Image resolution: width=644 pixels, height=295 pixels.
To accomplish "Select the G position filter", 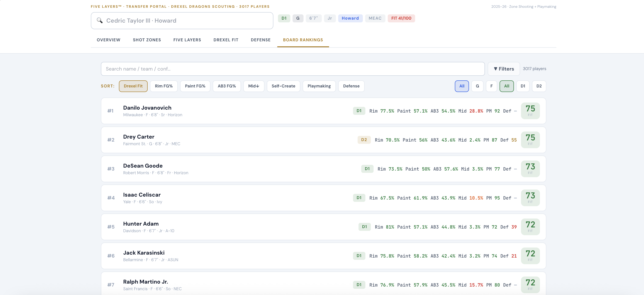I will tap(477, 86).
